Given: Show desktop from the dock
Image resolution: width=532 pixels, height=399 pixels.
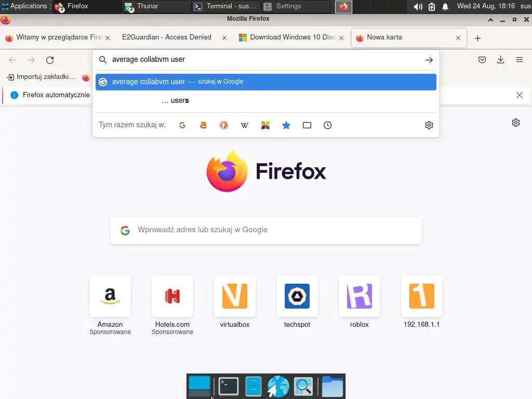Looking at the screenshot, I should pyautogui.click(x=199, y=387).
